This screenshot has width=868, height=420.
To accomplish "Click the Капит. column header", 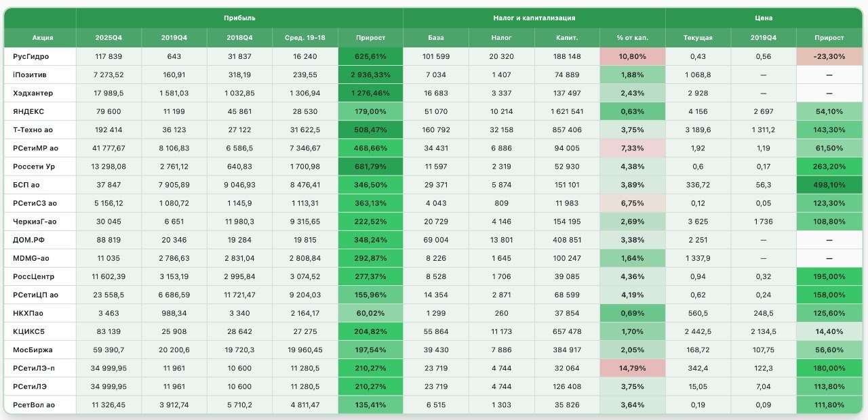I will coord(567,38).
